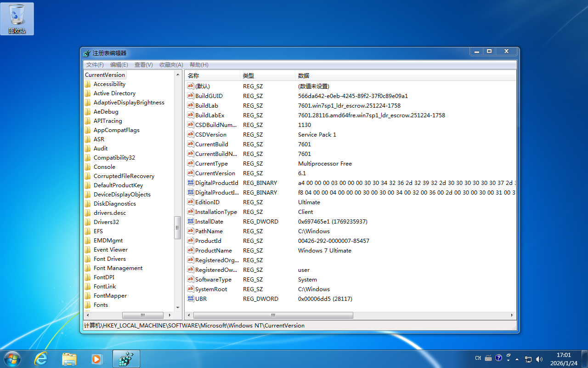Screen dimensions: 588x368
Task: Click the values pane horizontal scroll right arrow
Action: pos(513,316)
